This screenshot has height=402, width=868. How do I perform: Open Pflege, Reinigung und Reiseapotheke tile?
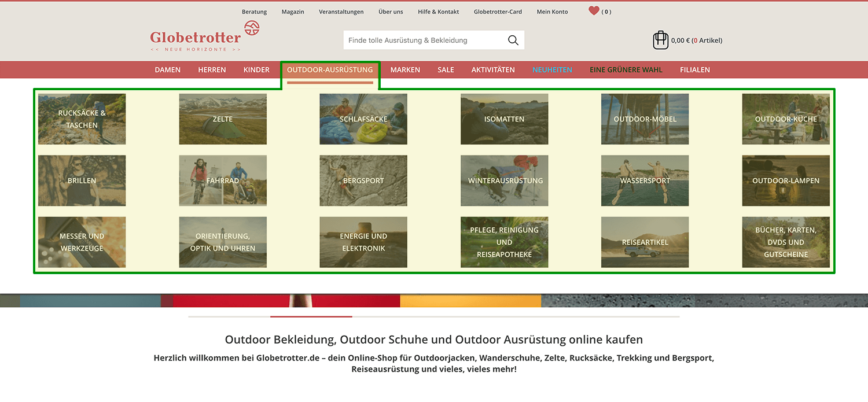tap(505, 242)
